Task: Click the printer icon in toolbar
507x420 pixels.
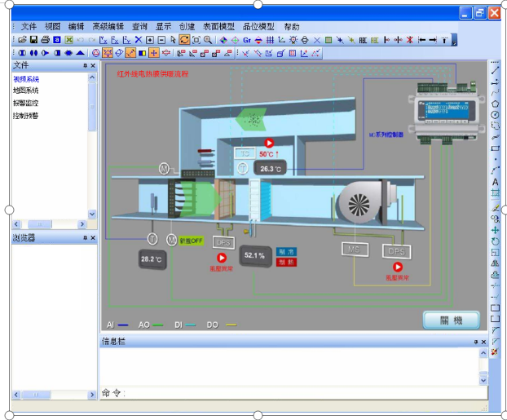Action: coord(46,40)
